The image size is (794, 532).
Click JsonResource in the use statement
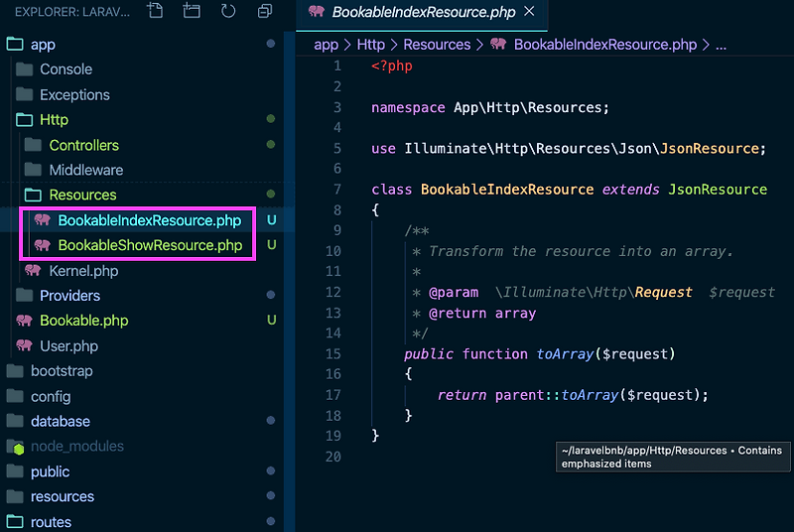tap(710, 149)
